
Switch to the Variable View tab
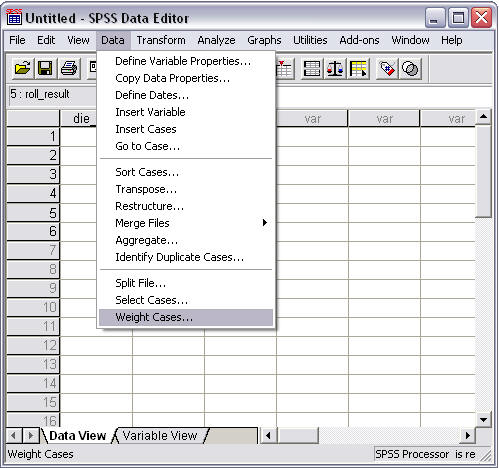[160, 436]
